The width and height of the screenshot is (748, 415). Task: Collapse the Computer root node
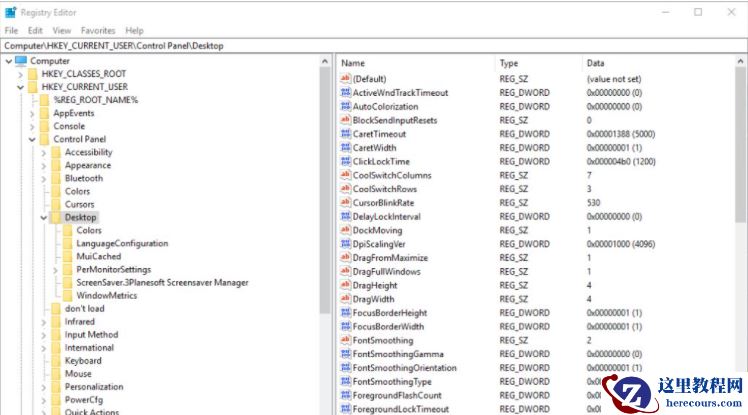[x=9, y=61]
